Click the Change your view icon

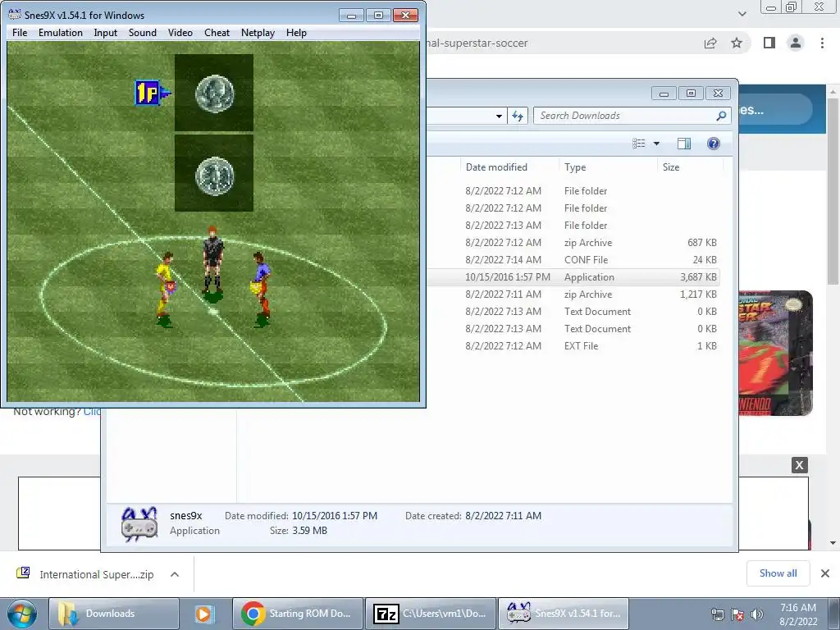tap(638, 143)
